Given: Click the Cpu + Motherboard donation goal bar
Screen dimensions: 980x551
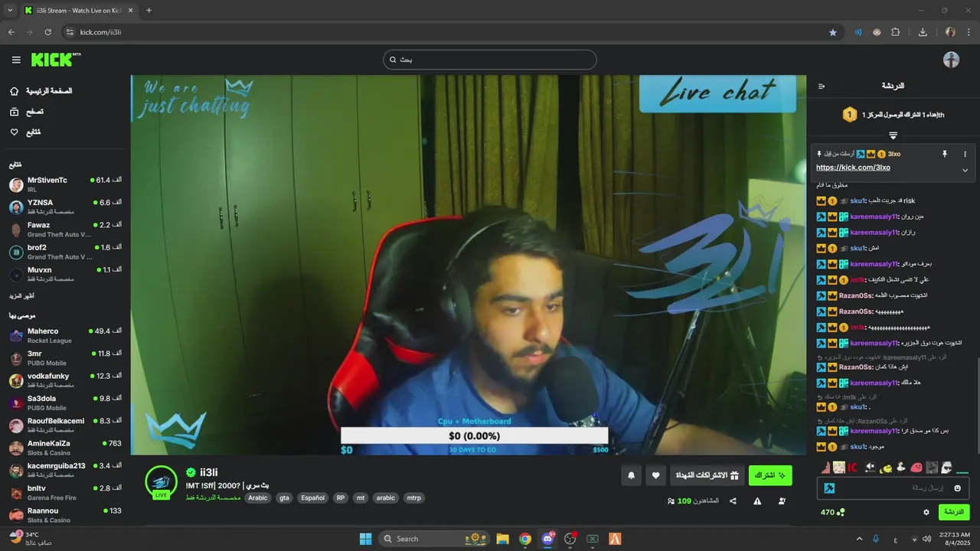Looking at the screenshot, I should (474, 436).
